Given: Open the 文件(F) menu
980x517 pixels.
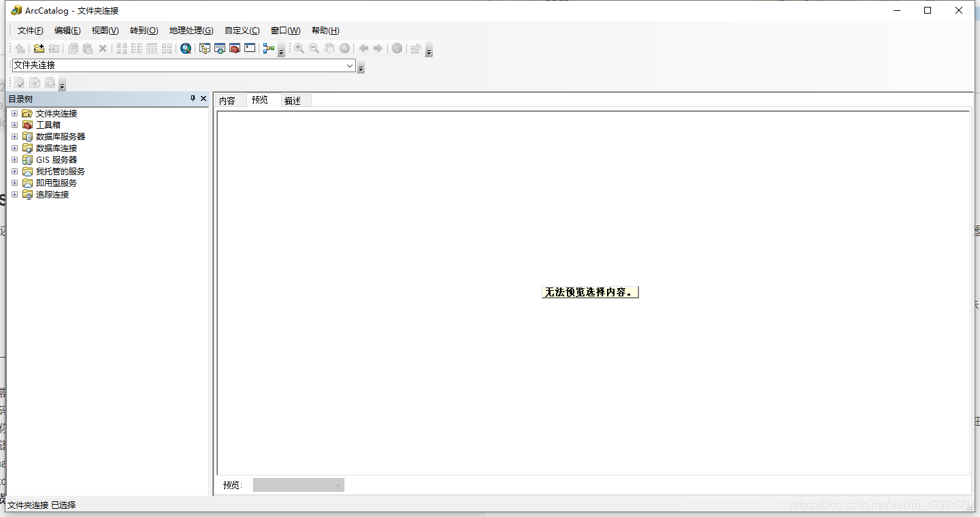Looking at the screenshot, I should (31, 31).
